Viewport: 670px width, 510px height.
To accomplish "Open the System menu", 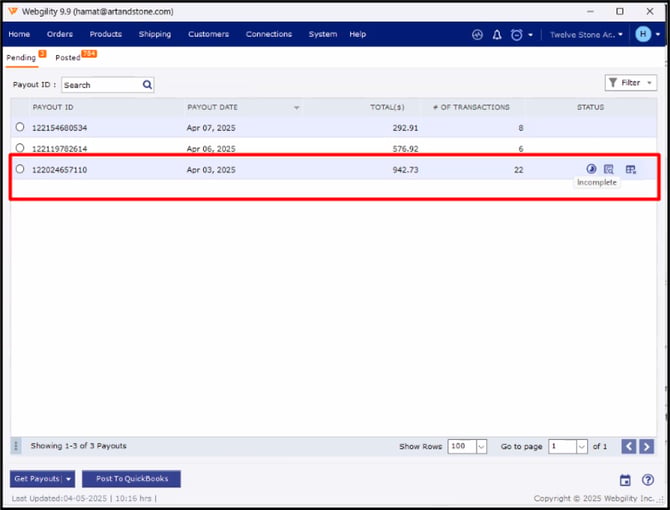I will 323,34.
